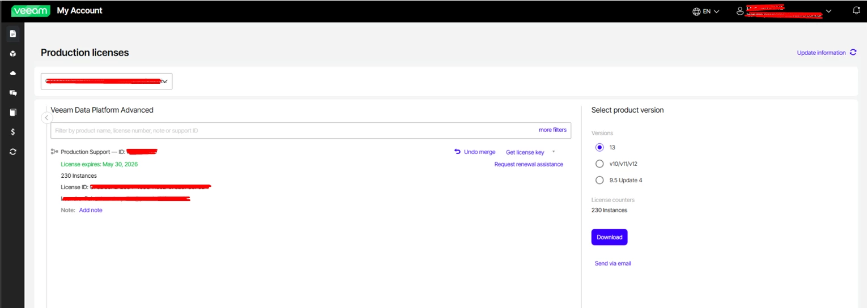The image size is (868, 308).
Task: Click the 'Production Support — ID' row text
Action: coord(93,152)
